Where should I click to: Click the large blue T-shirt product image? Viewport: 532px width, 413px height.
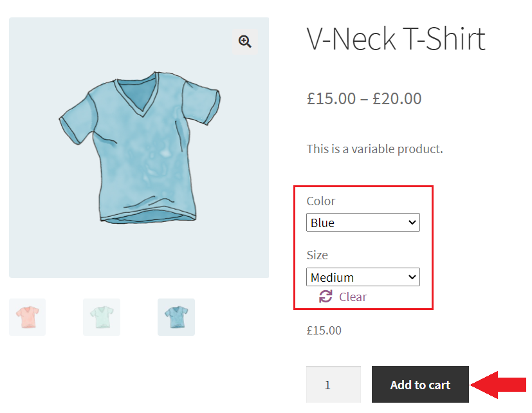tap(139, 148)
